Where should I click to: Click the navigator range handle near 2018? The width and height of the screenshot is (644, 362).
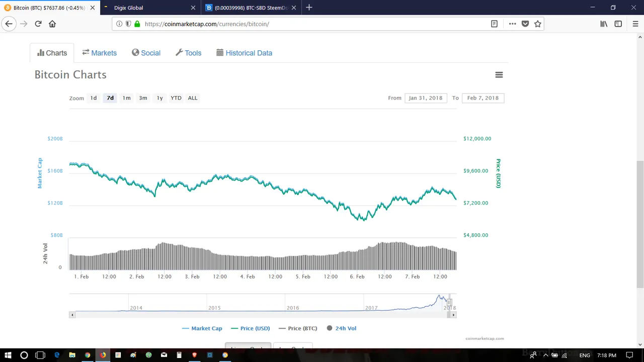pos(449,303)
